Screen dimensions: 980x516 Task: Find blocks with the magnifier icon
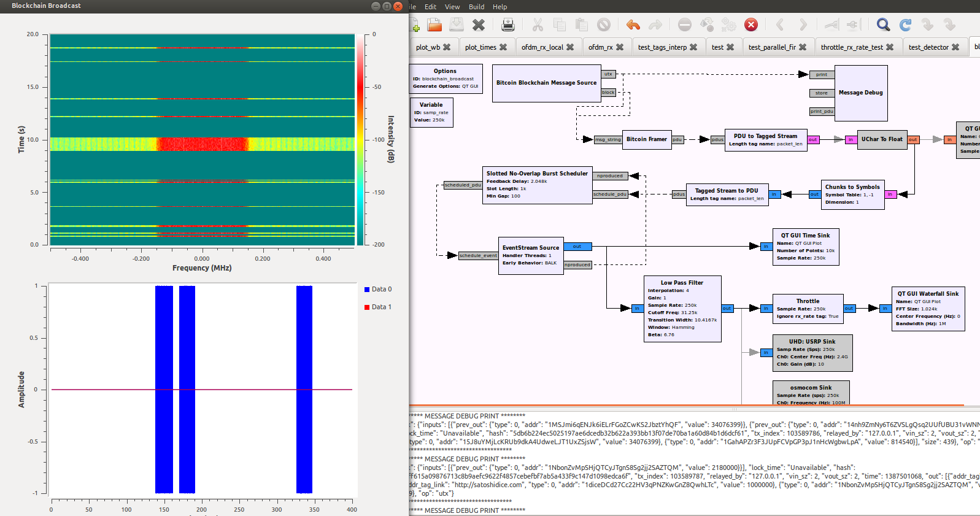pos(883,25)
